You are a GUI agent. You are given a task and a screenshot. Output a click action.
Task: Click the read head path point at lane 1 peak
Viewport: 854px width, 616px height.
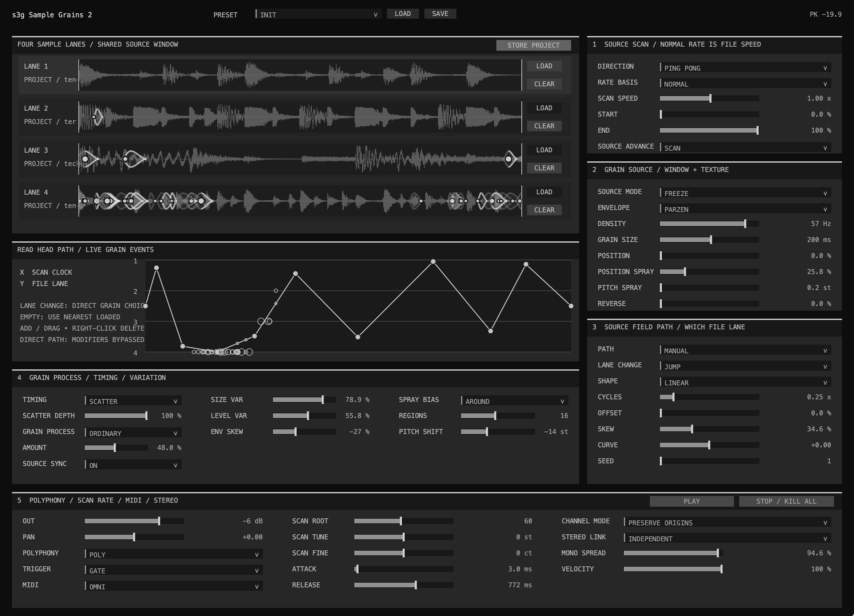point(433,261)
